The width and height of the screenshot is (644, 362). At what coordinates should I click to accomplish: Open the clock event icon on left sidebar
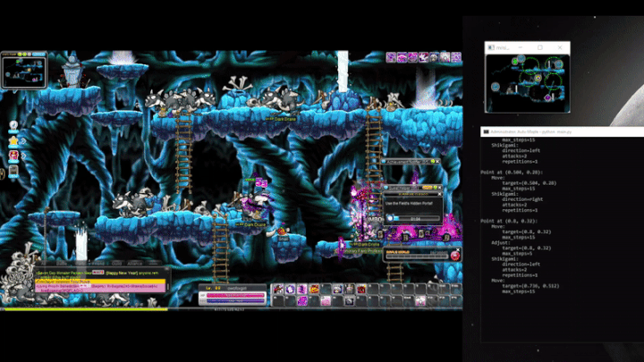pos(14,126)
